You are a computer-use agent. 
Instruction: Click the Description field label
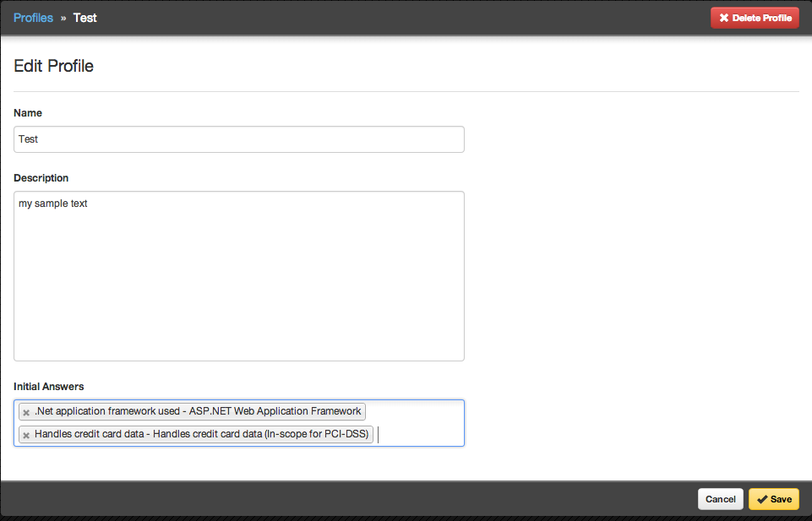[41, 178]
